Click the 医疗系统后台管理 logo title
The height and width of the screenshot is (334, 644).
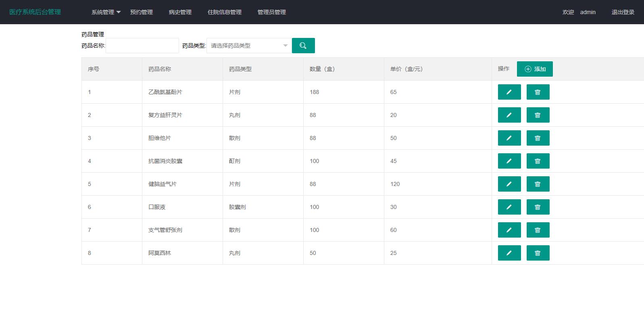(35, 12)
